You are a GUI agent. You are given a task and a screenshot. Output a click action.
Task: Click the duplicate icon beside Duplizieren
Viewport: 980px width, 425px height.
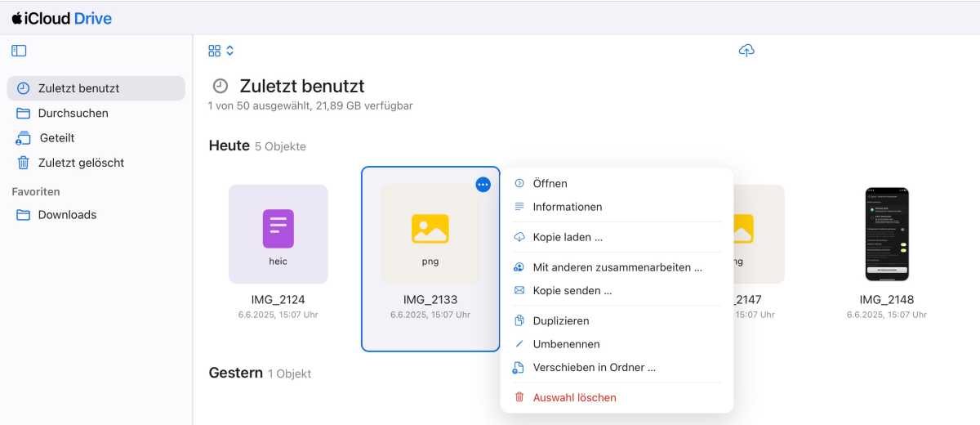(x=519, y=321)
